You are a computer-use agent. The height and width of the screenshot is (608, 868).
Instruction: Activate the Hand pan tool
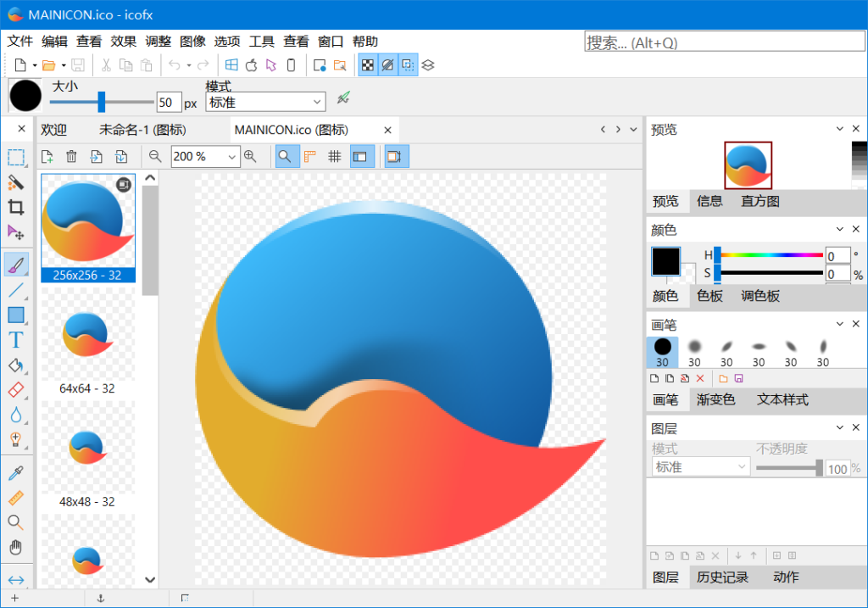click(x=15, y=547)
